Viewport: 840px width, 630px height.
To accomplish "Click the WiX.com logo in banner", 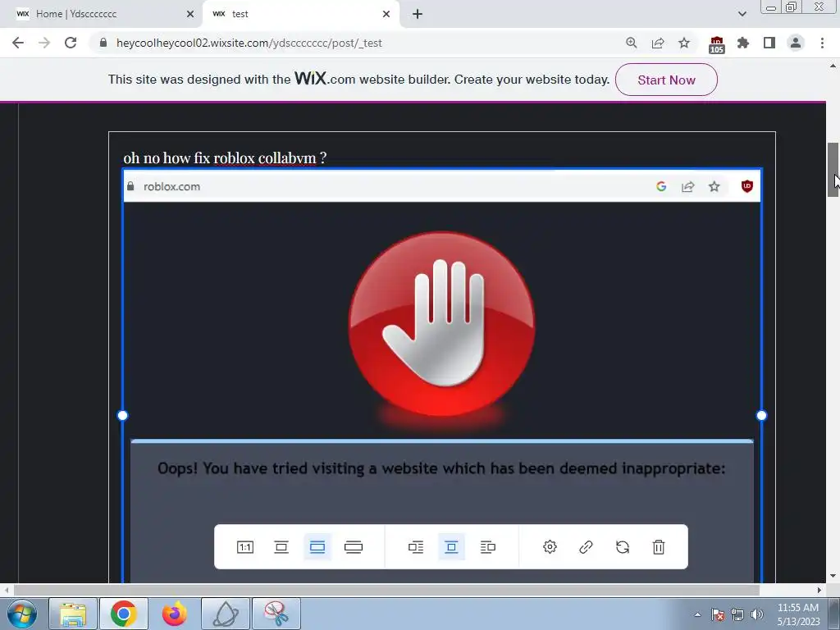I will [x=325, y=78].
